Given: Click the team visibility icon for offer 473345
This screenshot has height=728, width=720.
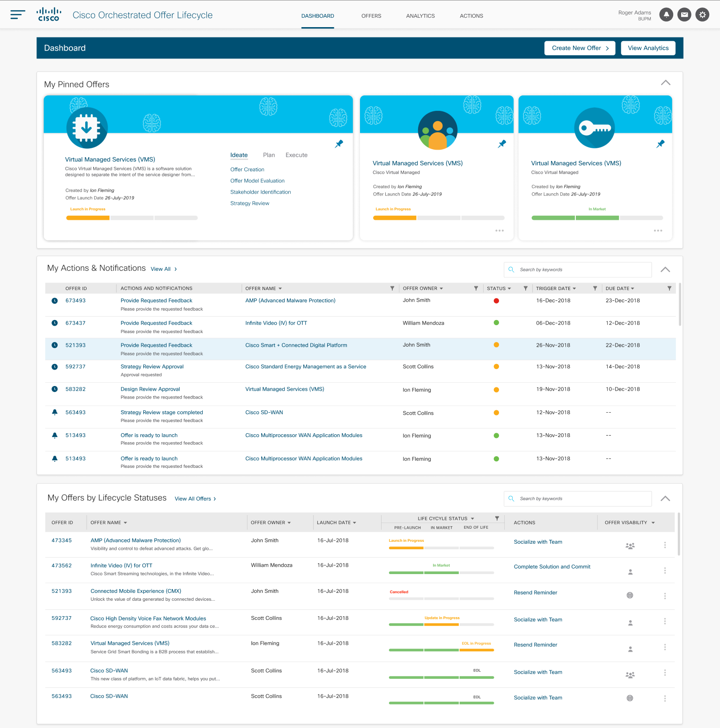Looking at the screenshot, I should pyautogui.click(x=630, y=546).
